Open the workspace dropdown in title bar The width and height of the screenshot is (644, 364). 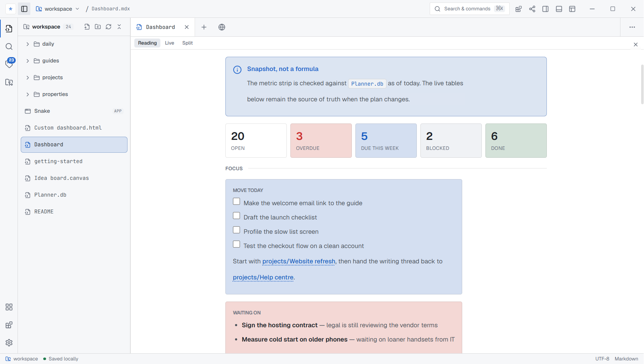58,9
